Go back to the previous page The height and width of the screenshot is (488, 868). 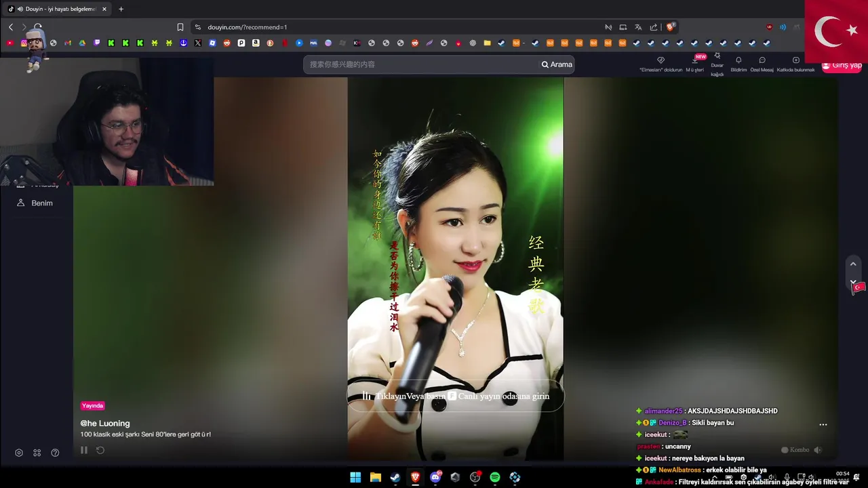pos(11,27)
